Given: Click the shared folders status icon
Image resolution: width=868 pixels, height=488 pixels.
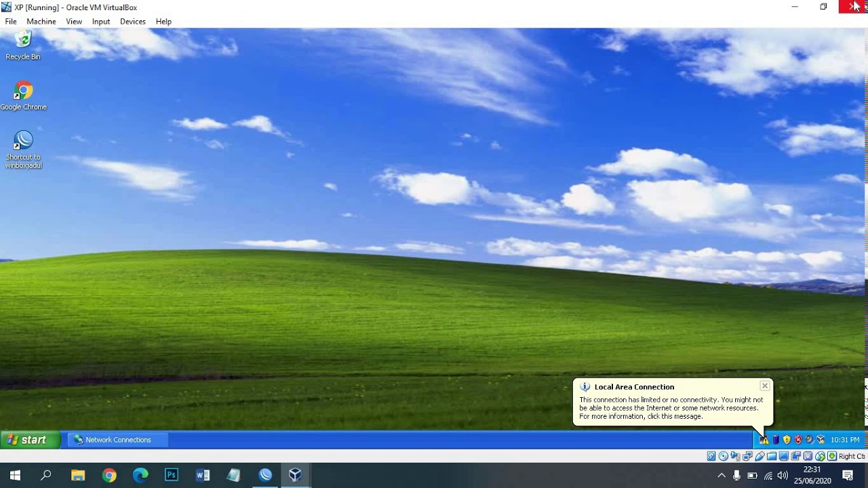Looking at the screenshot, I should click(x=772, y=456).
